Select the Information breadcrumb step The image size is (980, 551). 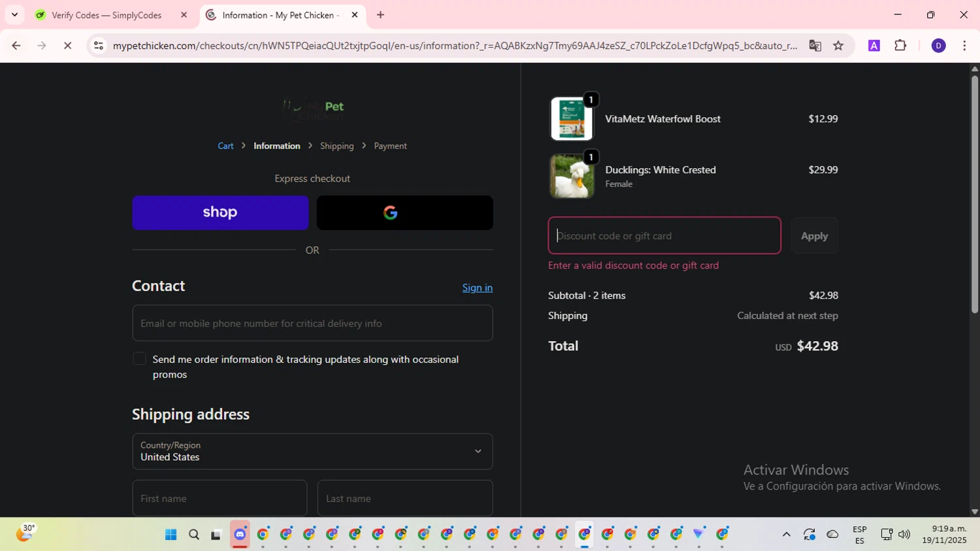point(277,146)
